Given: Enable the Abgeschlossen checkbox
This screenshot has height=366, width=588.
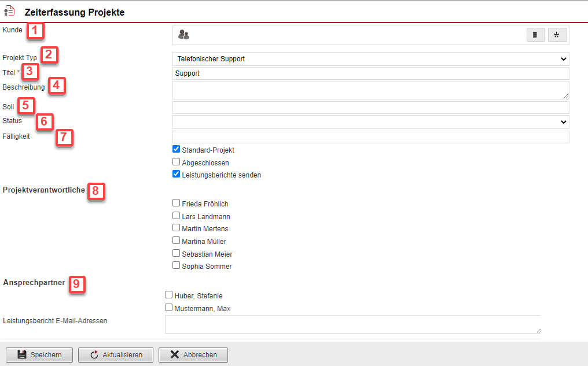Looking at the screenshot, I should tap(177, 162).
